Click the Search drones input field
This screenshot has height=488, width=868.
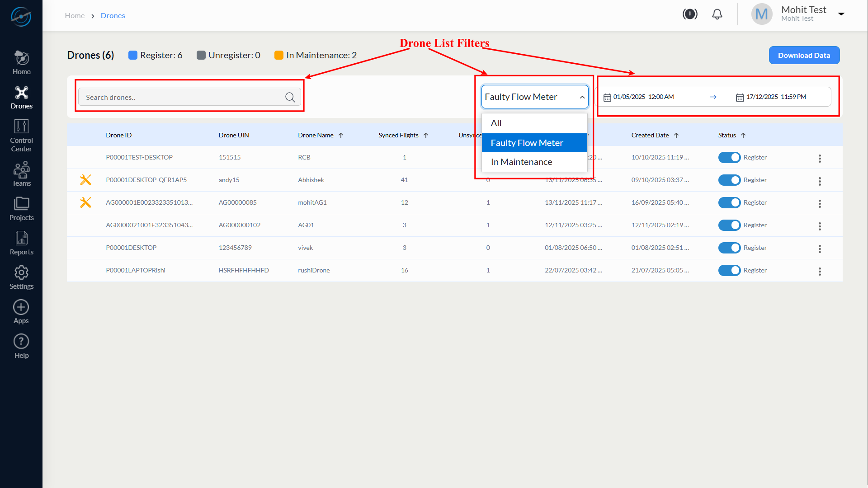(181, 97)
